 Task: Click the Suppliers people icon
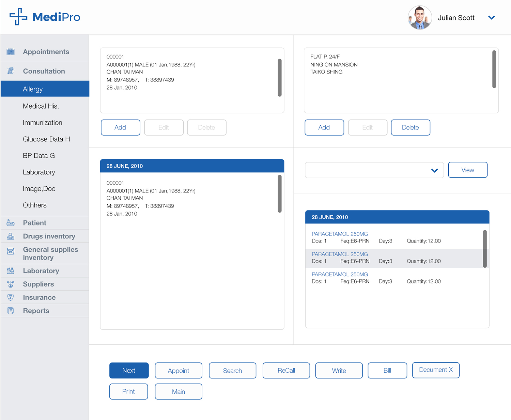[11, 284]
